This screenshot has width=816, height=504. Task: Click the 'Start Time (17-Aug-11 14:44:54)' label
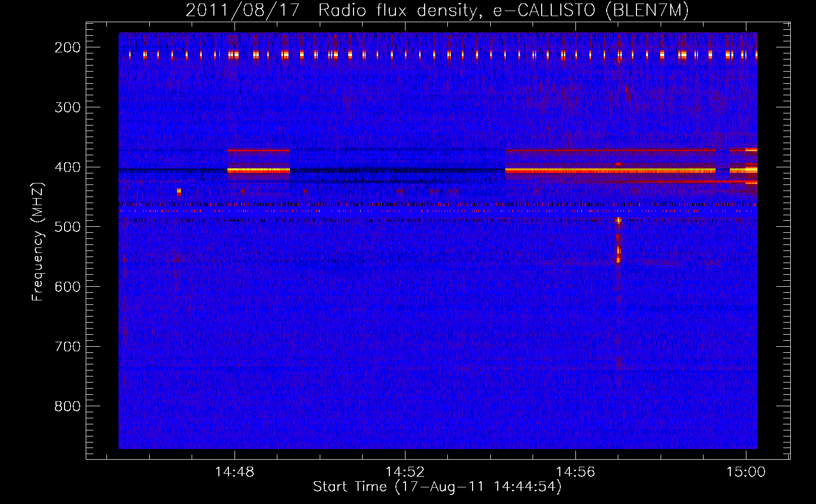pyautogui.click(x=437, y=487)
